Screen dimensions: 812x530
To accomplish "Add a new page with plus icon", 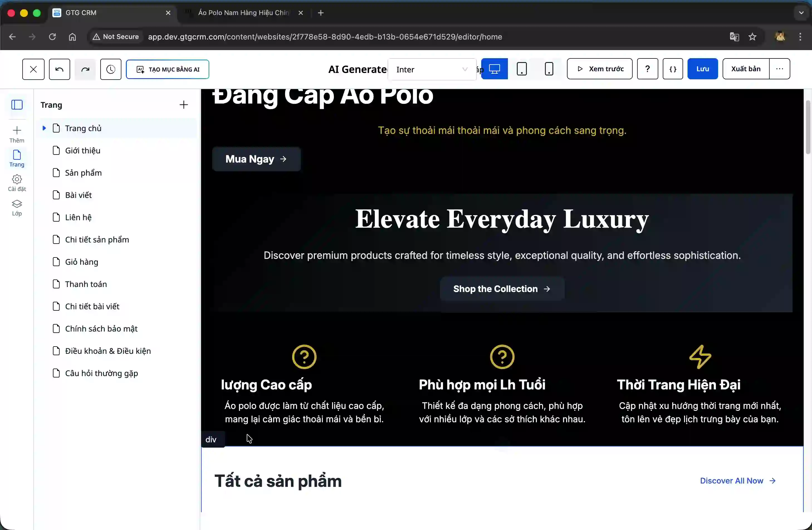I will point(184,105).
